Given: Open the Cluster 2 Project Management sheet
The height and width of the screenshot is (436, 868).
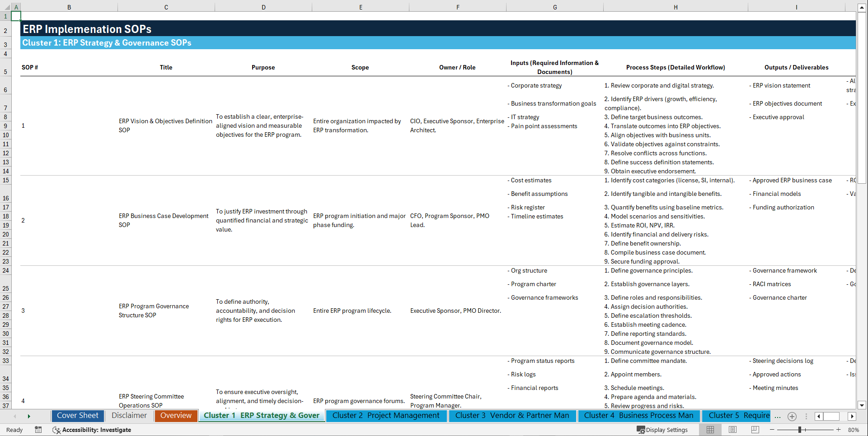Looking at the screenshot, I should coord(386,416).
